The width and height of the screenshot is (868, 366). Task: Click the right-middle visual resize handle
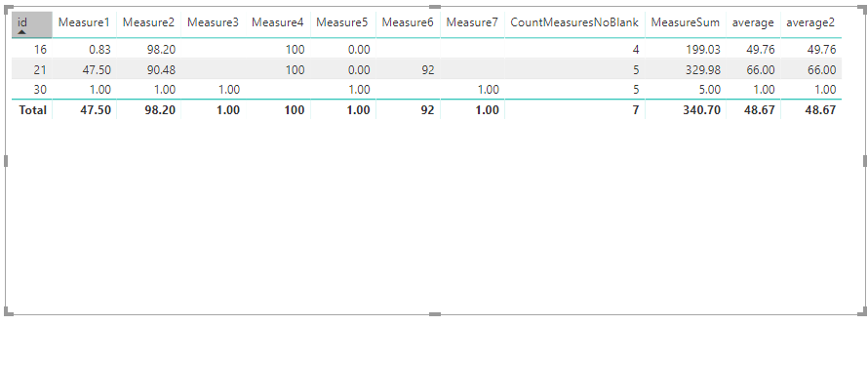865,161
